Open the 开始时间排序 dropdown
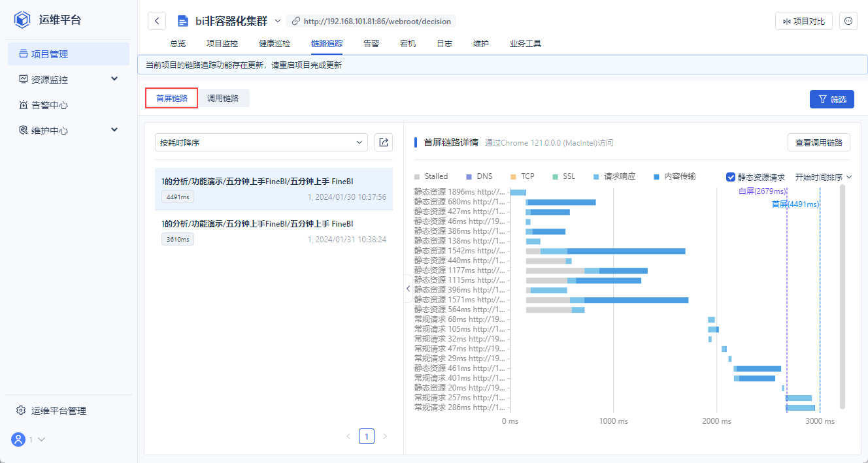This screenshot has width=868, height=463. [824, 177]
